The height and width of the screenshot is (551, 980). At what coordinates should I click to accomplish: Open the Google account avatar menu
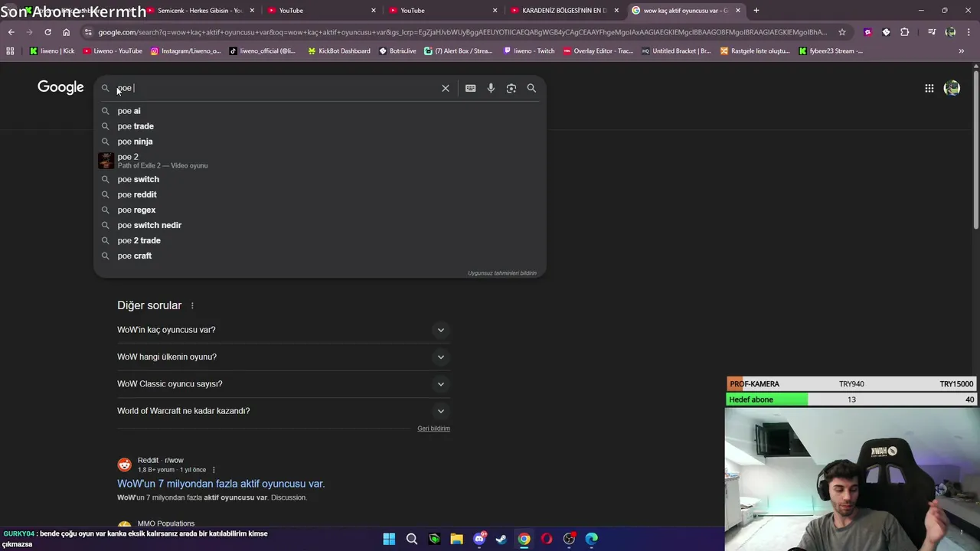tap(952, 88)
